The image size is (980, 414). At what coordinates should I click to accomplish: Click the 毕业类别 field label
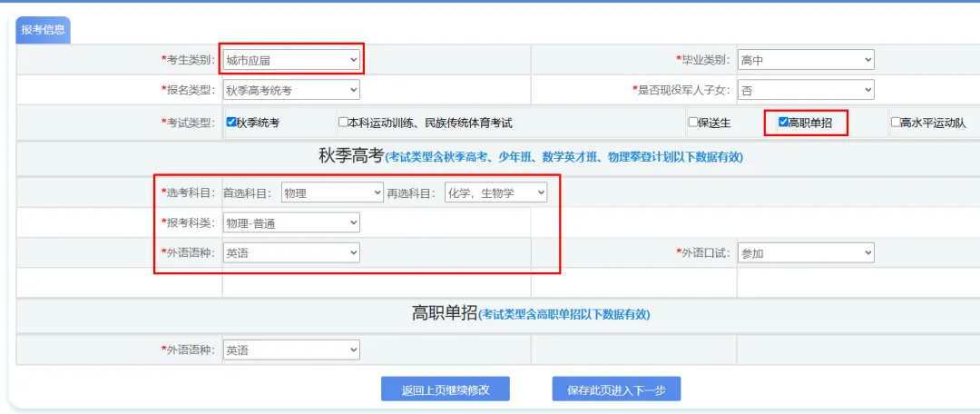[x=703, y=60]
